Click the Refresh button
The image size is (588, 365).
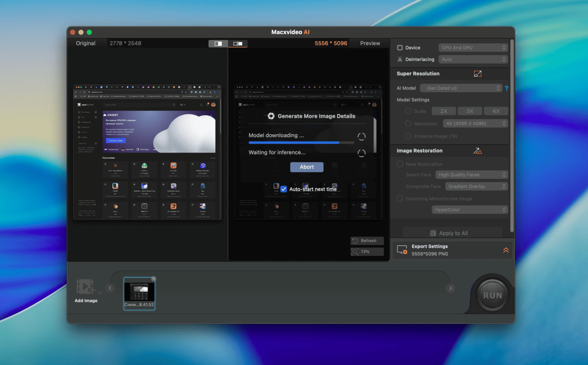[367, 240]
